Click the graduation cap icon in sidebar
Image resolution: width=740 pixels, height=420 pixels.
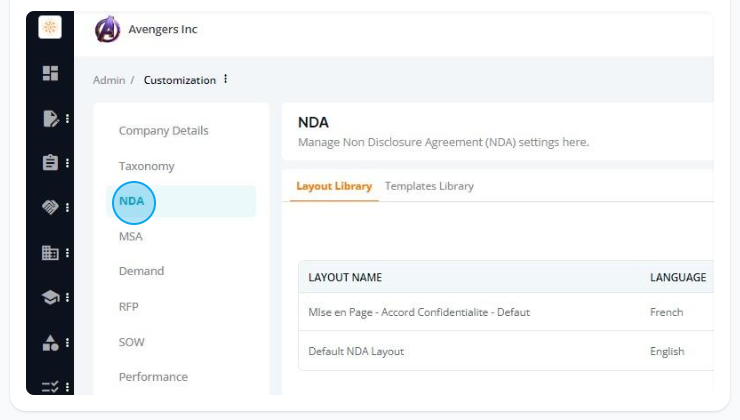(x=50, y=297)
